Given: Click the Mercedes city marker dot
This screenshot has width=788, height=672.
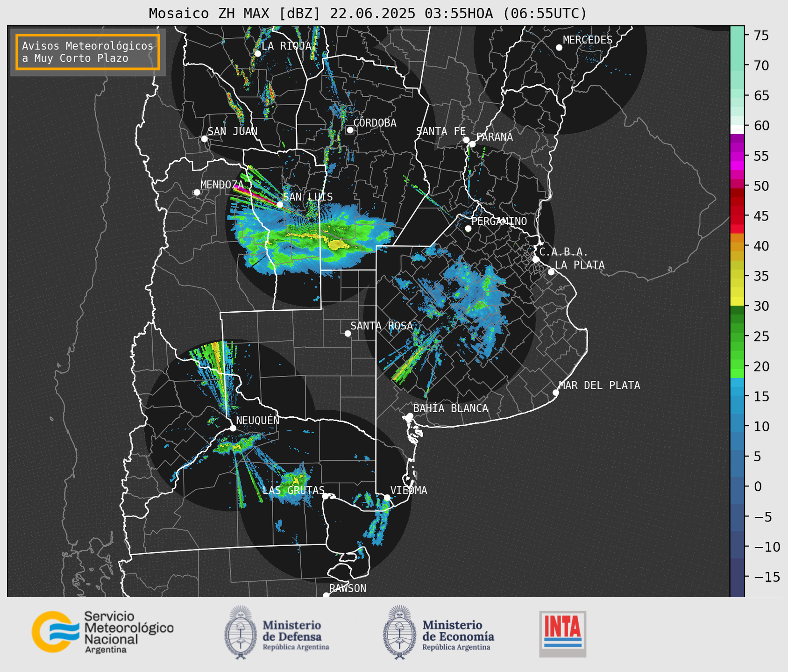Looking at the screenshot, I should pos(559,48).
